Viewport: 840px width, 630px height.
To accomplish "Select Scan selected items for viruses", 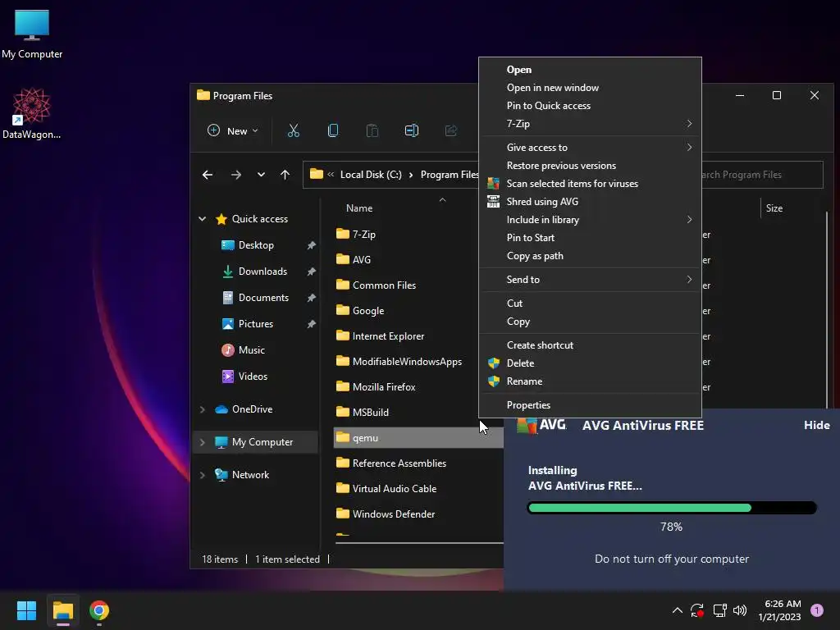I will (590, 184).
